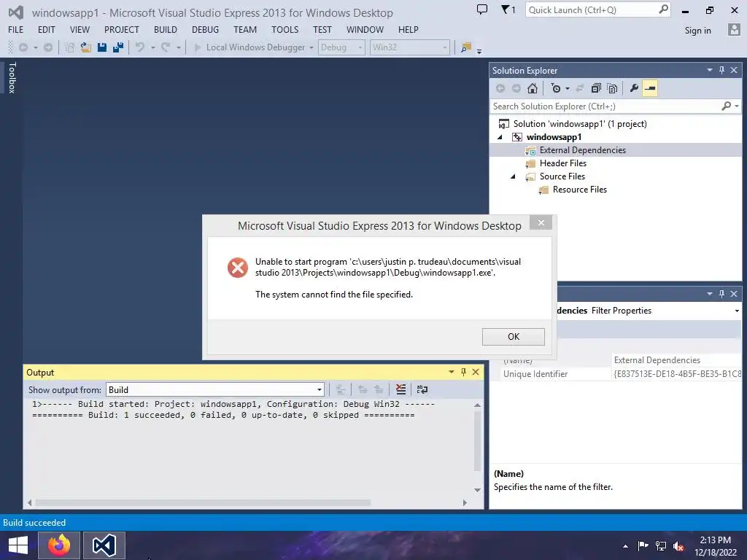Click the Save All toolbar icon

point(117,47)
